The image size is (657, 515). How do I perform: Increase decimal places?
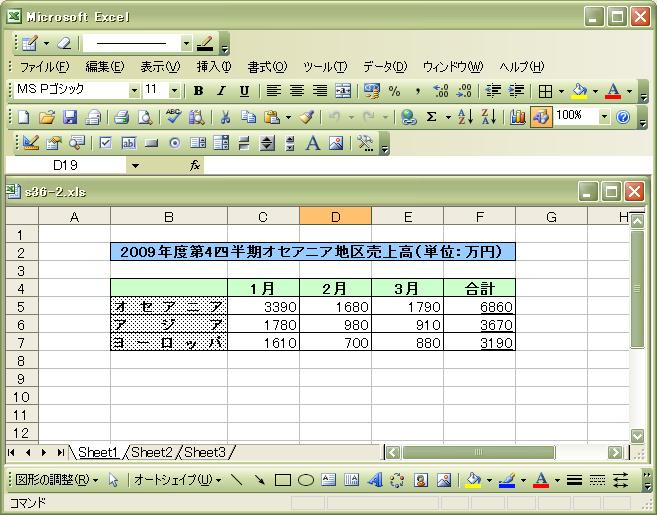pos(441,91)
